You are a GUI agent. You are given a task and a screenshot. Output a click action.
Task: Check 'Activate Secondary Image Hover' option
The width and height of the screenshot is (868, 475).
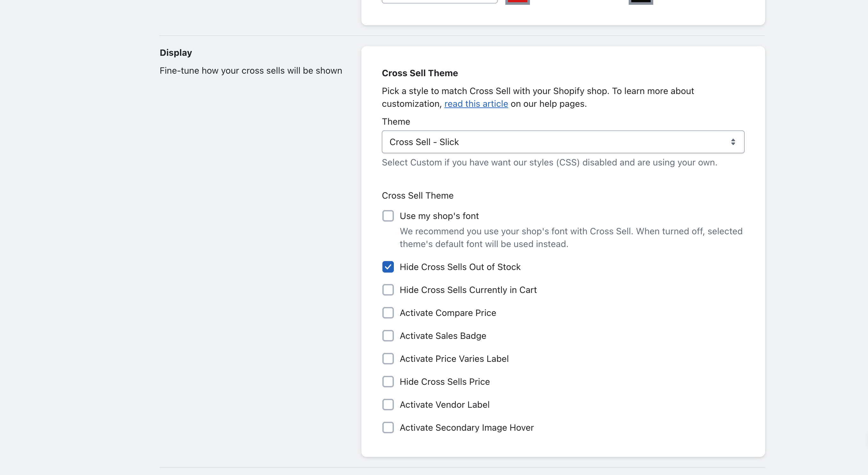coord(388,427)
